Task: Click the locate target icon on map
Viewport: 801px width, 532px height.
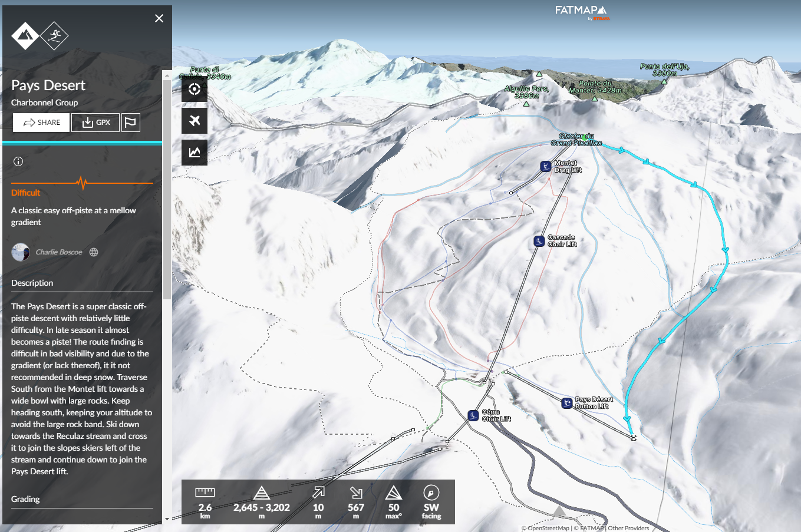Action: [x=195, y=90]
